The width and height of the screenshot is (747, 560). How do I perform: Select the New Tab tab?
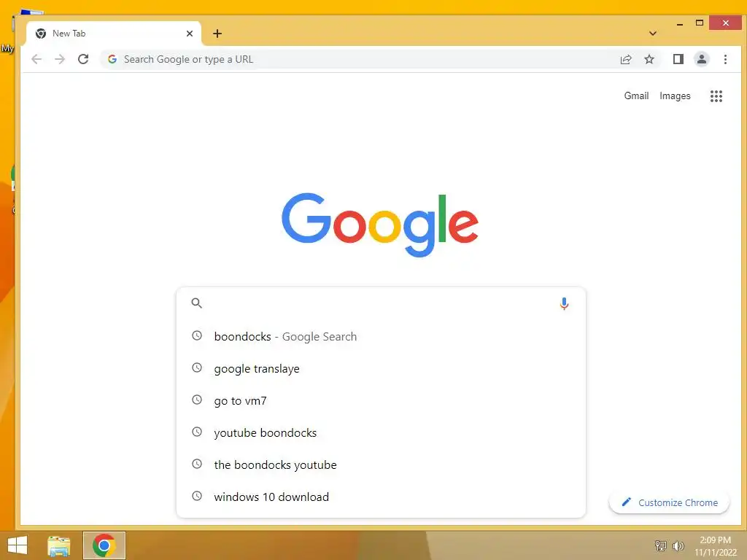[114, 34]
